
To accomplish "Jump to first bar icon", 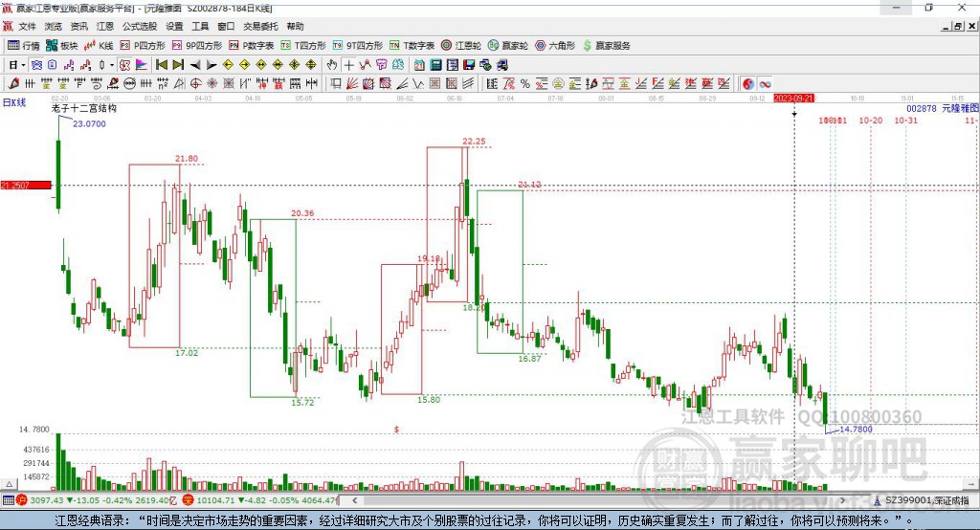I will (161, 65).
